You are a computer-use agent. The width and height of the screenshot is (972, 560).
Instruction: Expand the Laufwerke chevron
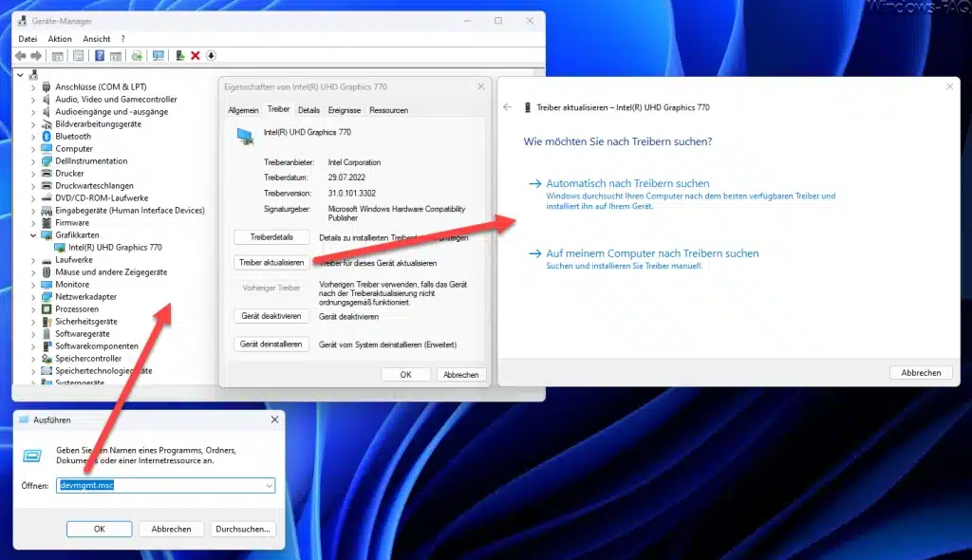pos(33,260)
